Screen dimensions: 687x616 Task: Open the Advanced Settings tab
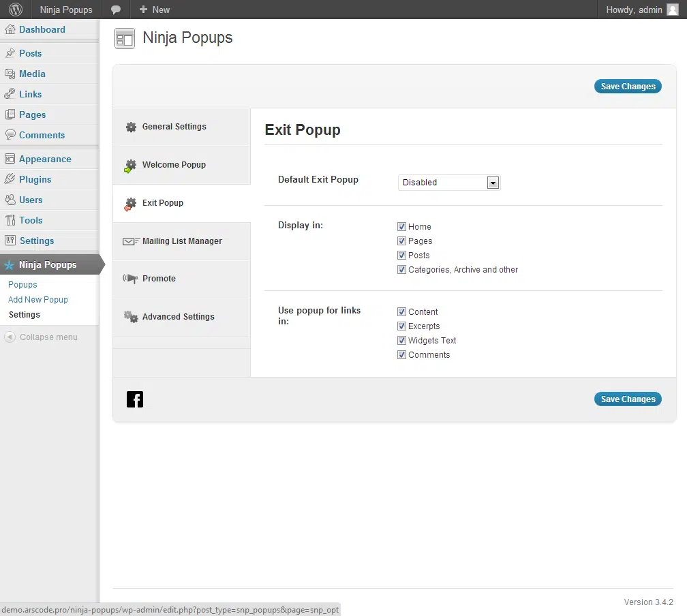pyautogui.click(x=181, y=318)
